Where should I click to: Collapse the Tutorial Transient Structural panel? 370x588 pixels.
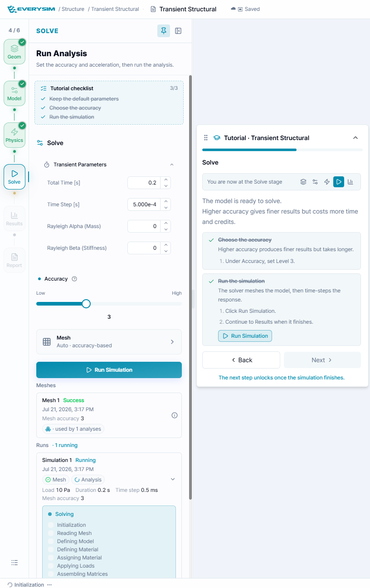(x=355, y=138)
